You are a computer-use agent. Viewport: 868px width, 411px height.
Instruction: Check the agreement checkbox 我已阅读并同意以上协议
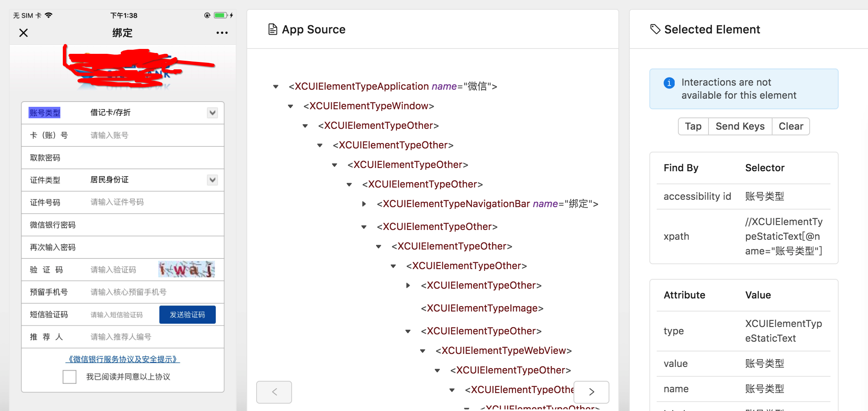tap(69, 377)
